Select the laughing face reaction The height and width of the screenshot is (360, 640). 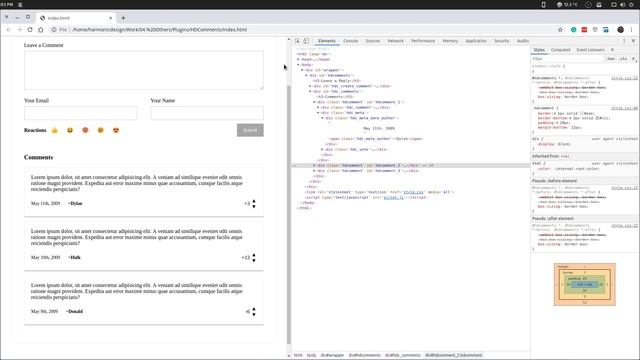[70, 130]
